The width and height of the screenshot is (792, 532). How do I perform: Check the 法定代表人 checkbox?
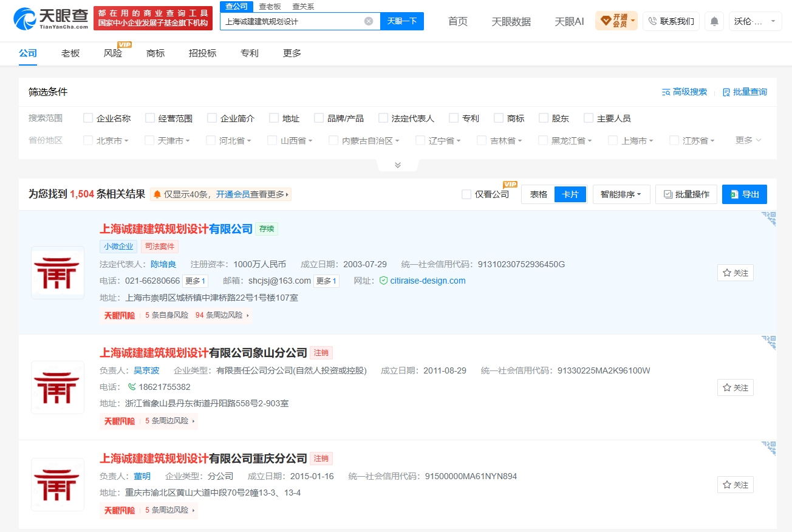[x=383, y=118]
